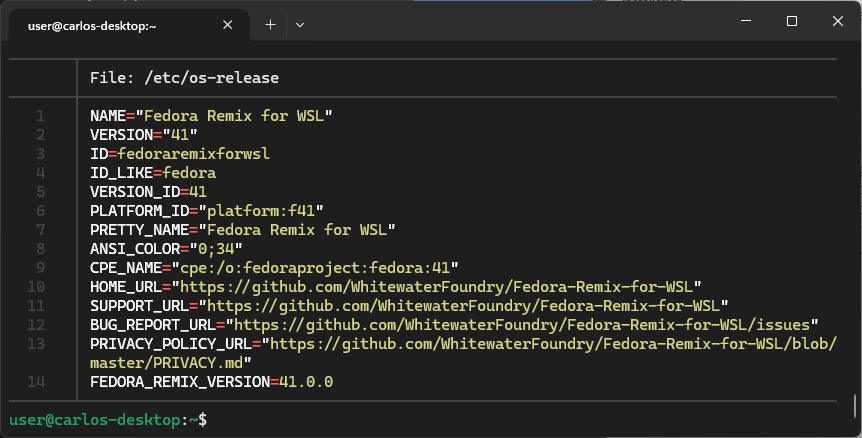Click the PLATFORM_ID line
Screen dimensions: 862x438
[207, 210]
